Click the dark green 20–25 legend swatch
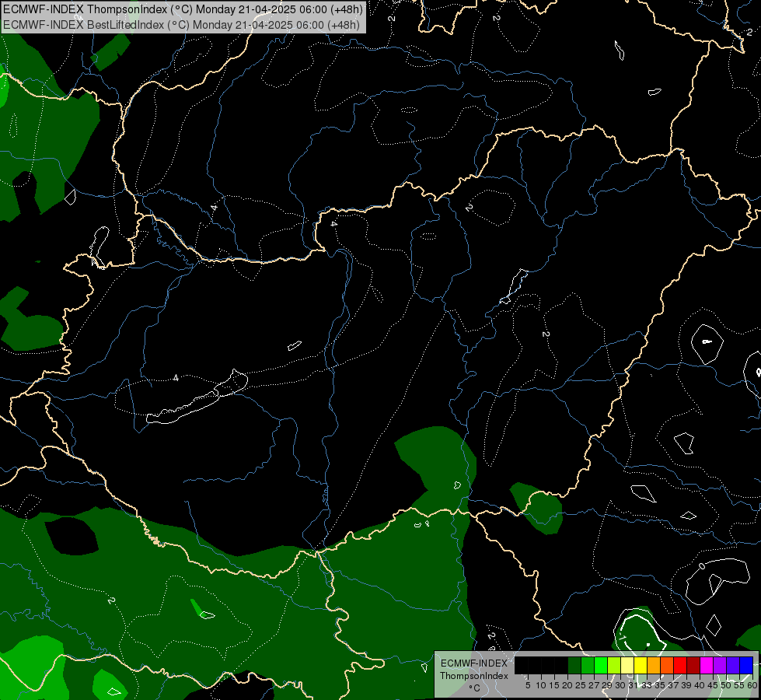 [x=574, y=665]
